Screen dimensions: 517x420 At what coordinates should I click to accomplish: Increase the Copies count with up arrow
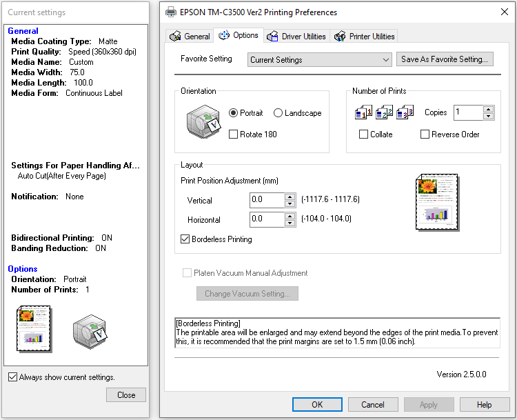coord(488,109)
